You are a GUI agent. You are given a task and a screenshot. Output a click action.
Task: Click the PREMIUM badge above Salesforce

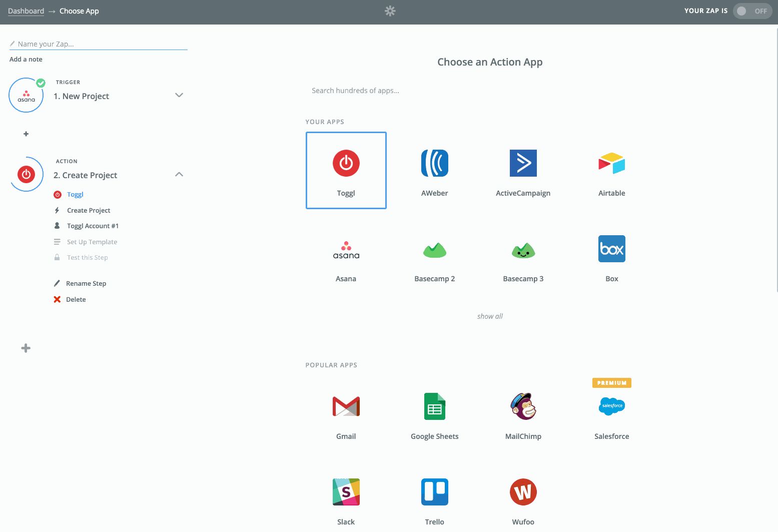(x=612, y=383)
